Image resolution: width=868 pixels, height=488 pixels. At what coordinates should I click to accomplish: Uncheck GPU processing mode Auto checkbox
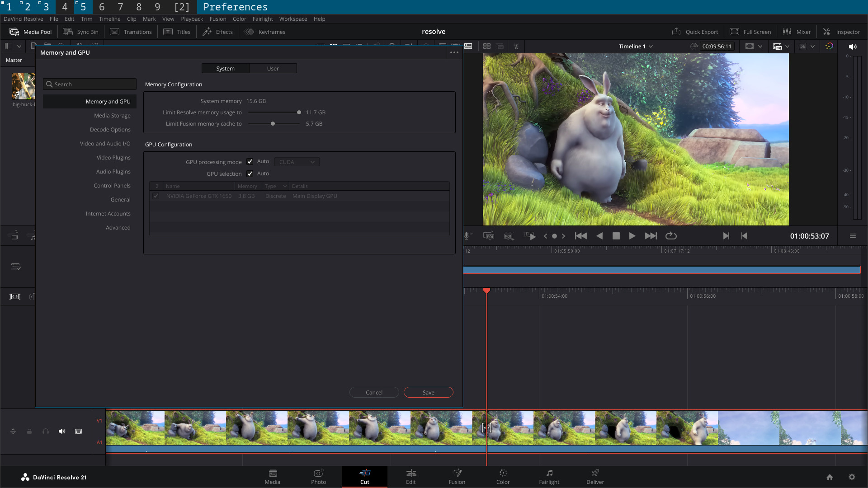click(x=250, y=162)
